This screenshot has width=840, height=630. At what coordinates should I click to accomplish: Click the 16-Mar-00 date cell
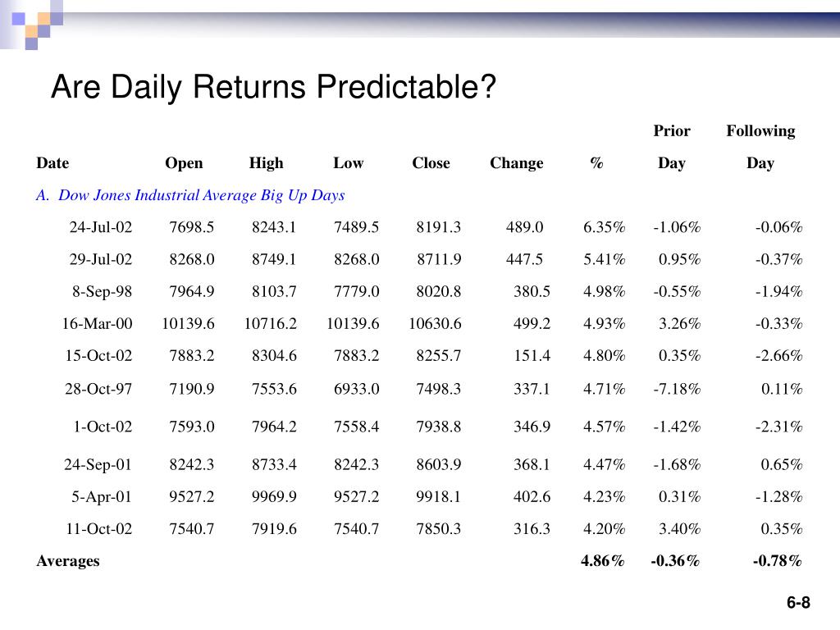pos(97,323)
